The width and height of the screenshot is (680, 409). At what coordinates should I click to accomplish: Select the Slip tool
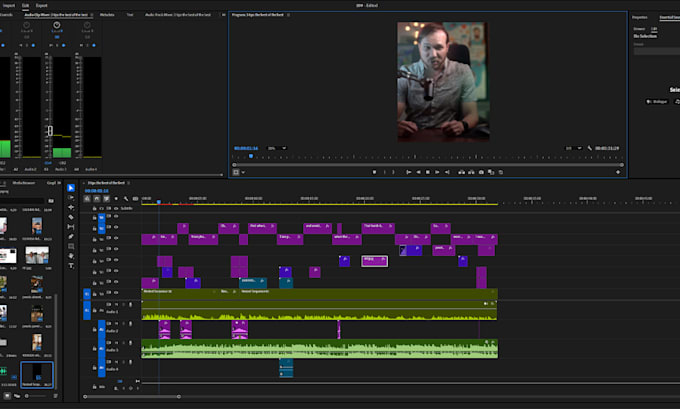71,227
